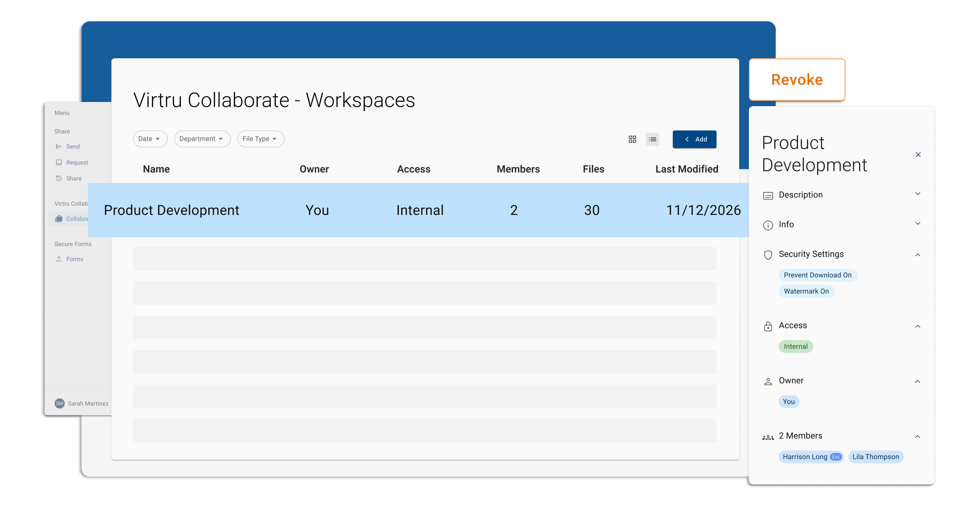This screenshot has height=509, width=980.
Task: Click the Access column header
Action: coord(414,169)
